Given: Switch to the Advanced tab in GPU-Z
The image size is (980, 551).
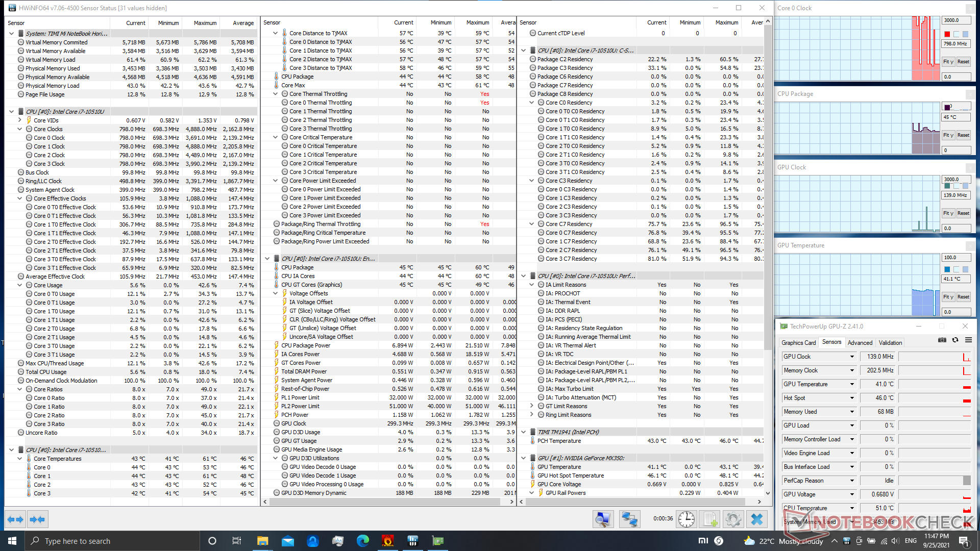Looking at the screenshot, I should 860,343.
